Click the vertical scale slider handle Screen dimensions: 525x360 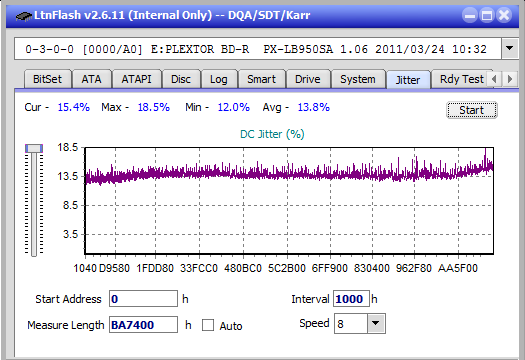34,148
